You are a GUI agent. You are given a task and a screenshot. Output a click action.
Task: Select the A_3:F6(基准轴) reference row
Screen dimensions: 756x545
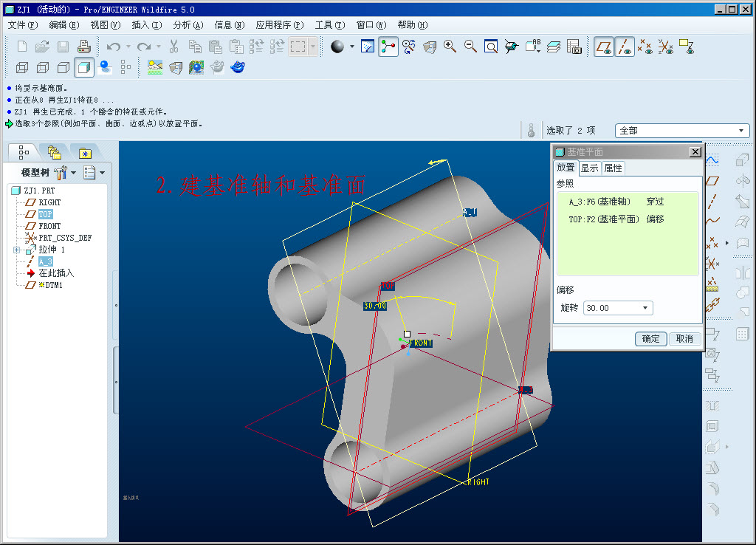(628, 202)
